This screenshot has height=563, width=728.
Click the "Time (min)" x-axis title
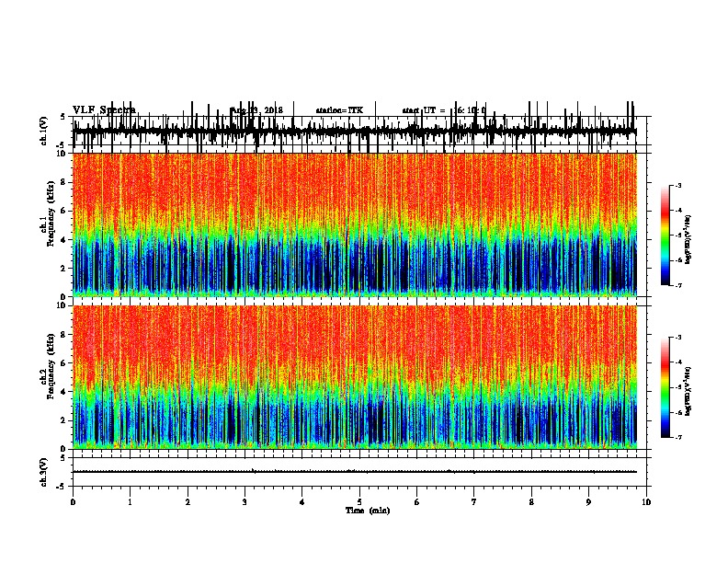(x=368, y=511)
